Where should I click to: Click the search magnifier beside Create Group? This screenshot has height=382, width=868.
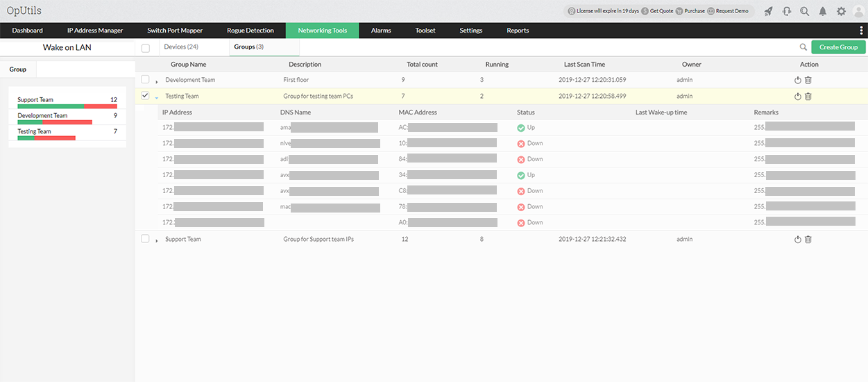803,47
